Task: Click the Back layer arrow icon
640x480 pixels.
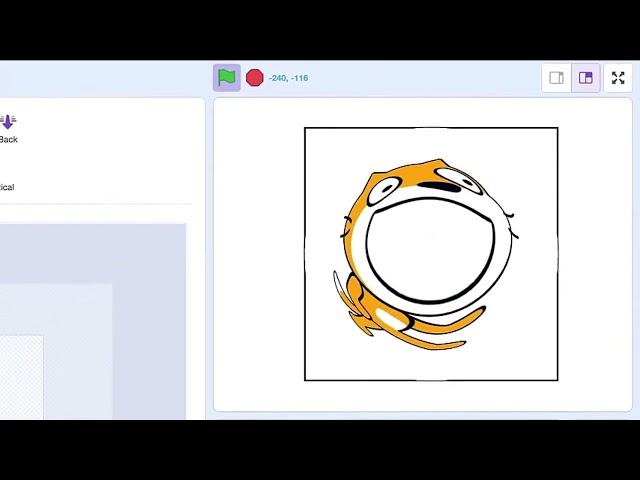Action: pos(8,122)
